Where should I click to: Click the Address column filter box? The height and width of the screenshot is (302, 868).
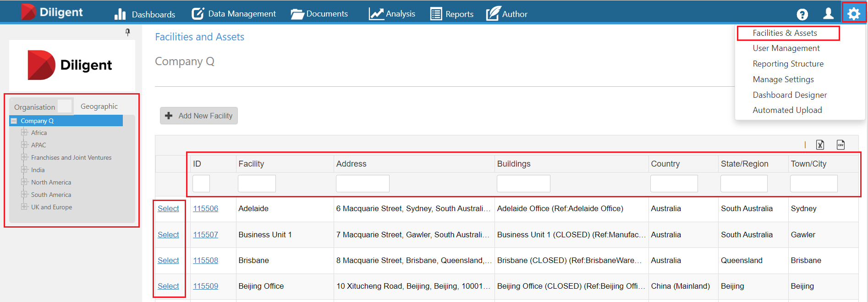tap(363, 184)
